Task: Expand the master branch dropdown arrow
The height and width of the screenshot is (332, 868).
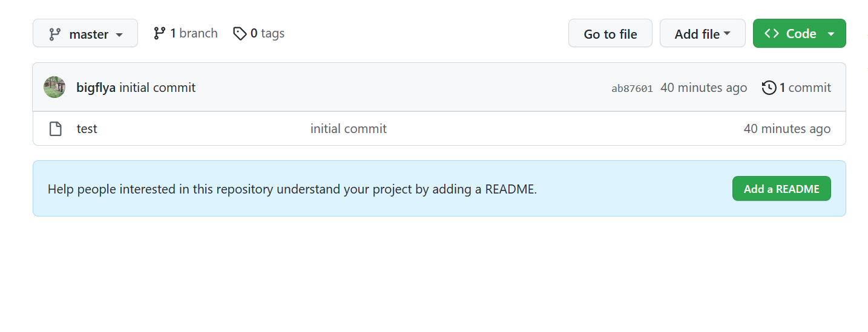Action: click(x=119, y=34)
